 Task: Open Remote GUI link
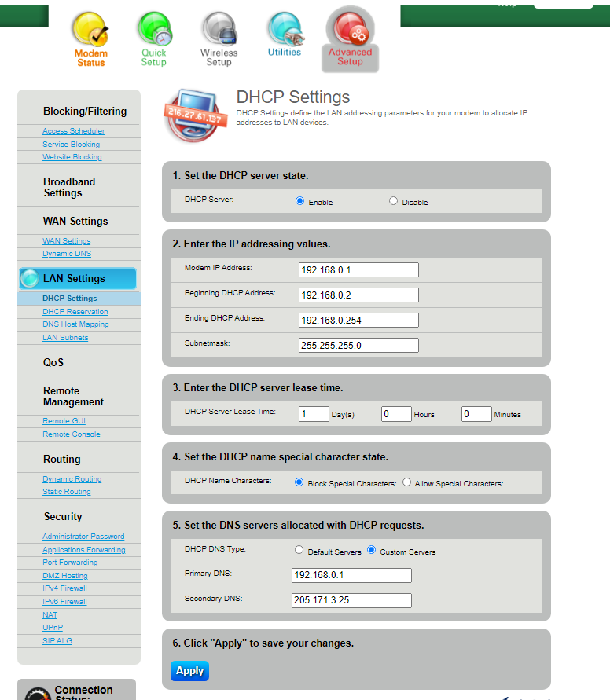pyautogui.click(x=64, y=421)
